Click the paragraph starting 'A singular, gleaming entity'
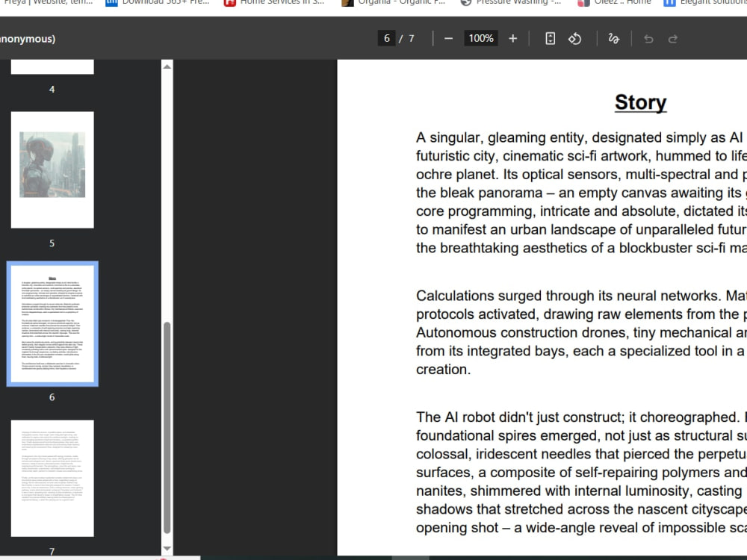 [581, 193]
